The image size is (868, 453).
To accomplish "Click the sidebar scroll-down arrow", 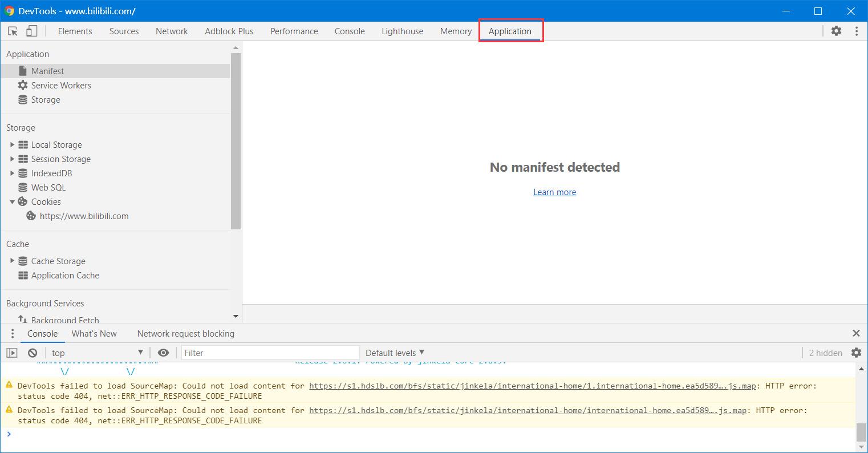I will pos(236,316).
